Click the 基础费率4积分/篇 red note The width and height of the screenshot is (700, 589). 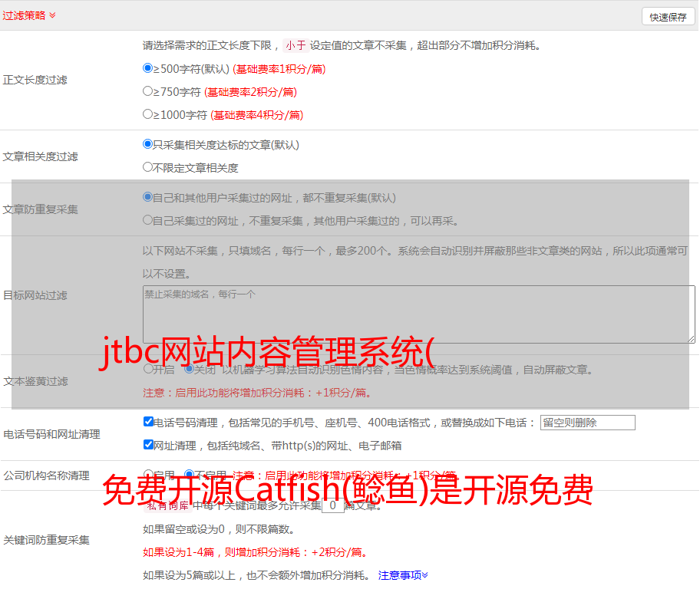pyautogui.click(x=256, y=115)
